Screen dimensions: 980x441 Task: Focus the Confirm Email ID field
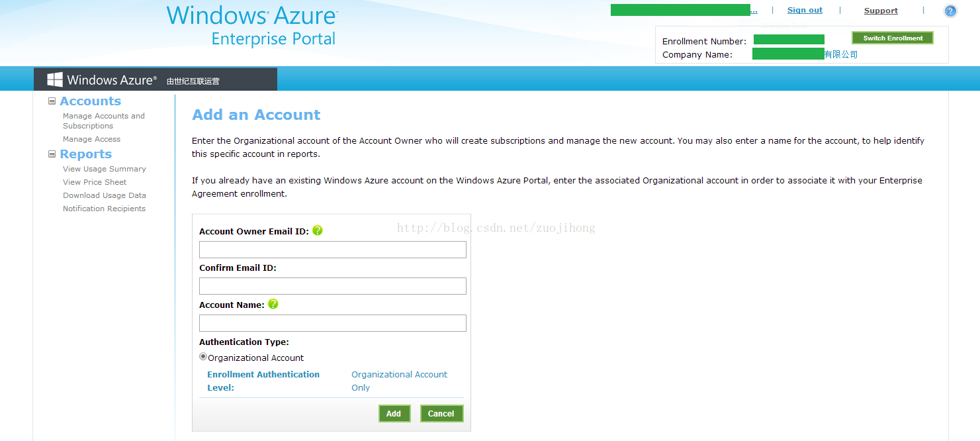point(333,286)
